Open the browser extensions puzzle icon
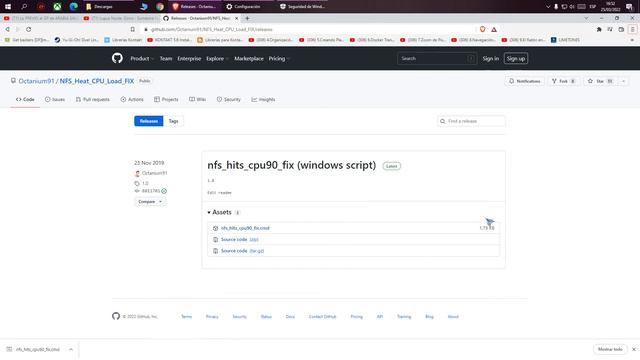The height and width of the screenshot is (360, 640). (599, 29)
